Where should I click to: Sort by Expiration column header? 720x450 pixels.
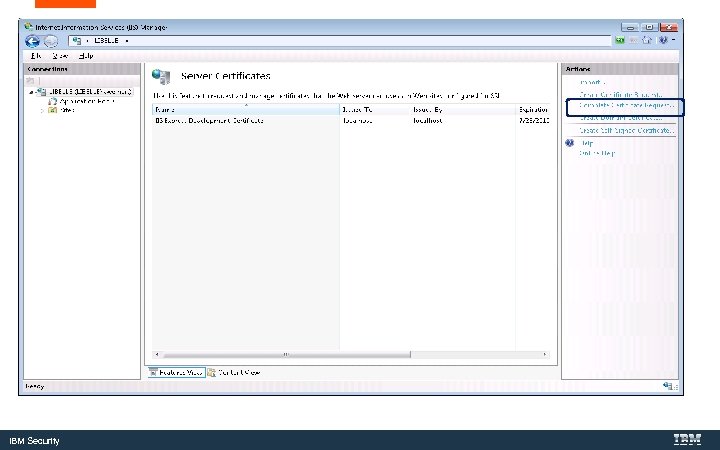(x=533, y=110)
